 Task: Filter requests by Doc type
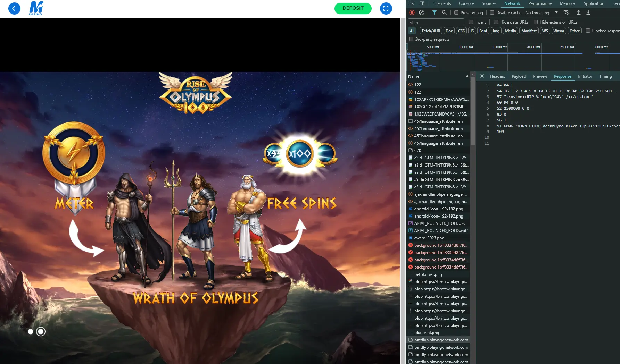(449, 31)
